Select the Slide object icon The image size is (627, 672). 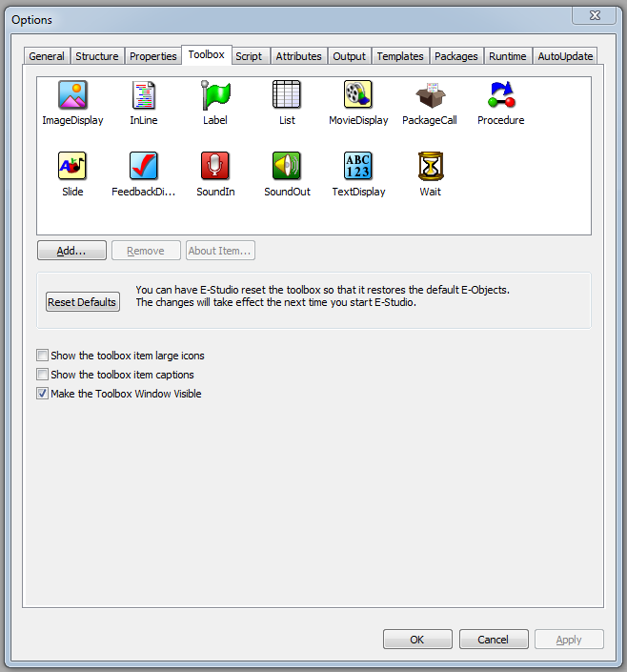click(x=72, y=166)
